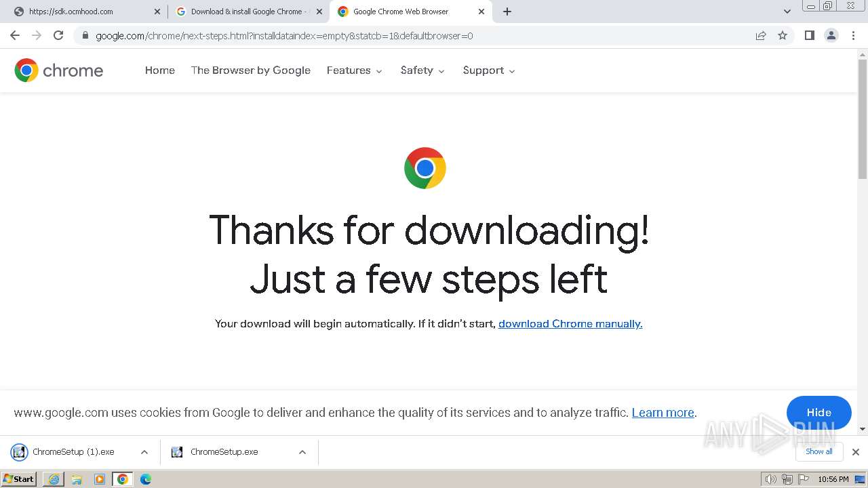Open File Explorer from the taskbar
Viewport: 868px width, 488px height.
[x=77, y=479]
